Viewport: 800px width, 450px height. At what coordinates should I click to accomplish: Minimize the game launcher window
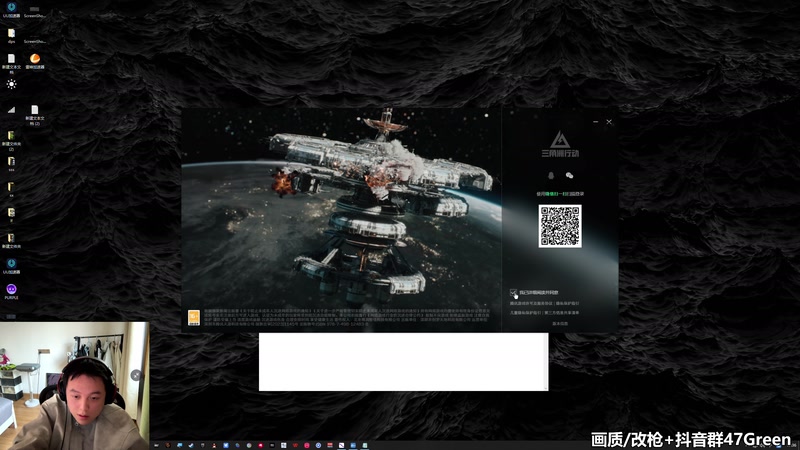[x=595, y=122]
